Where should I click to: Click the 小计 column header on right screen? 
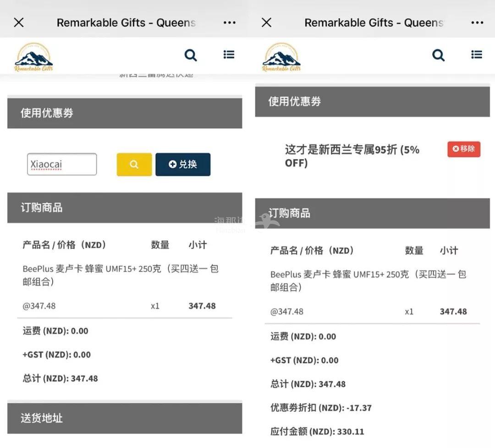point(449,251)
